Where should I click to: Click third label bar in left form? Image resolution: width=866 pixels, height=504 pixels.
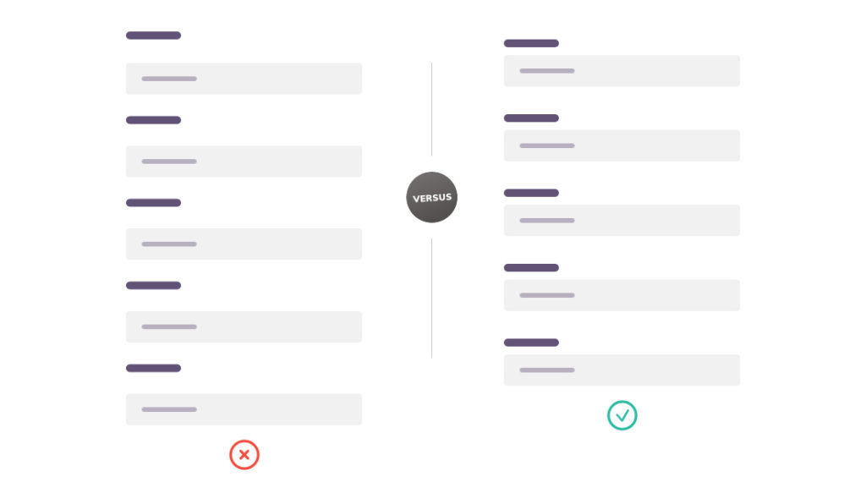click(x=154, y=203)
